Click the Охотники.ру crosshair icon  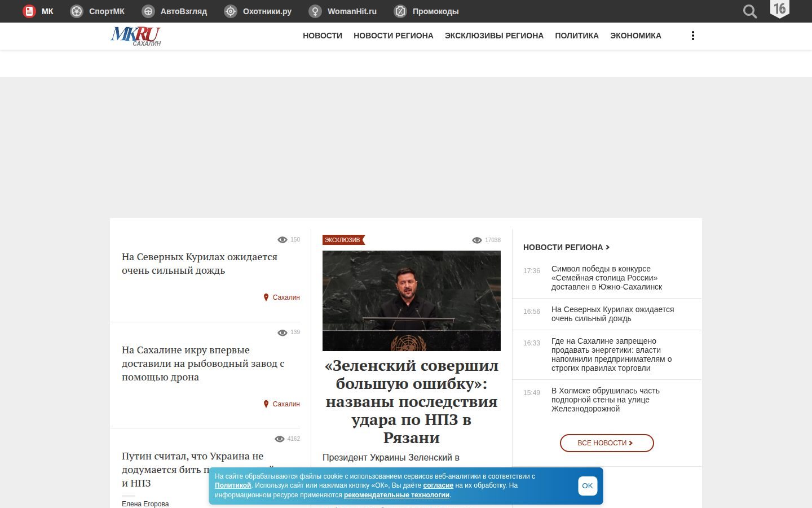click(231, 11)
